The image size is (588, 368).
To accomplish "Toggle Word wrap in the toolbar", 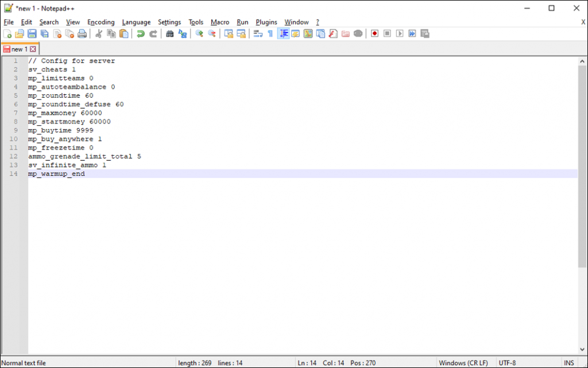I will pyautogui.click(x=258, y=34).
